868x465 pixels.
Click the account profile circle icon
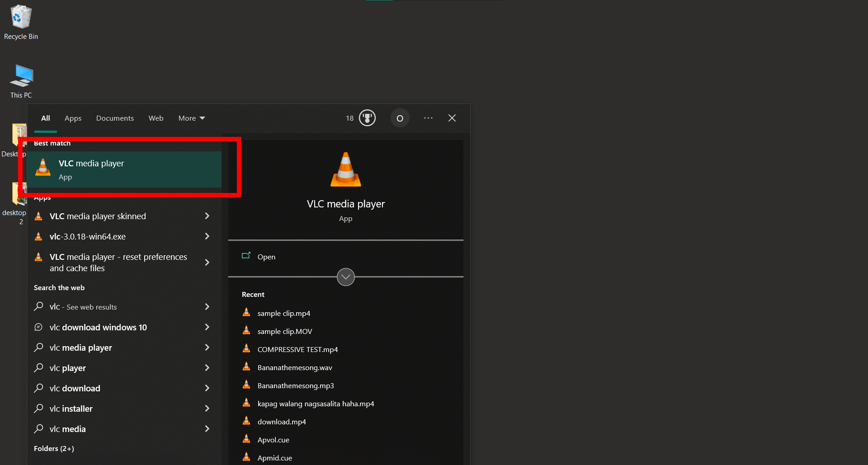click(400, 118)
